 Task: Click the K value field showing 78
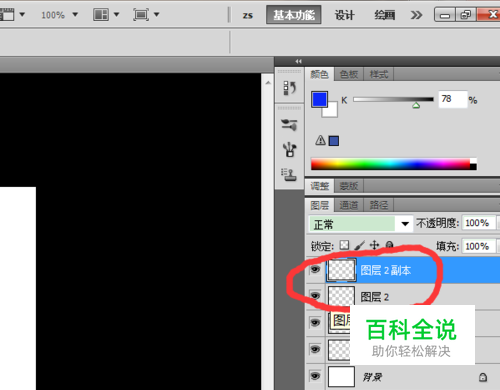(x=453, y=99)
